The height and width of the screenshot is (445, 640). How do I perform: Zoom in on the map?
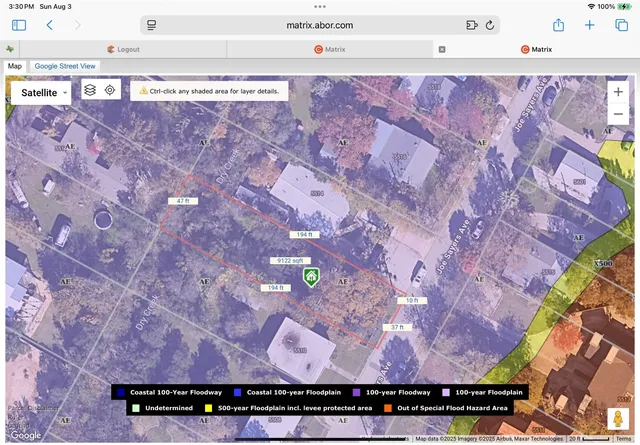[618, 92]
